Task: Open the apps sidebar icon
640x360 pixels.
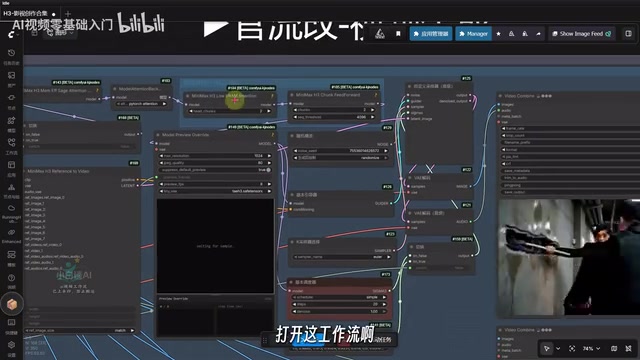Action: point(11,165)
